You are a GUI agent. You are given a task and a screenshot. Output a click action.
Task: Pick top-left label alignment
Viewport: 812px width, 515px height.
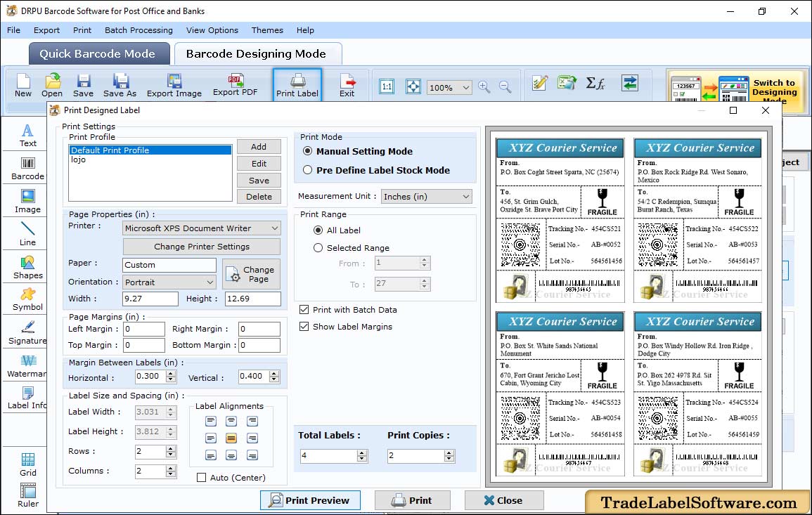pyautogui.click(x=211, y=422)
